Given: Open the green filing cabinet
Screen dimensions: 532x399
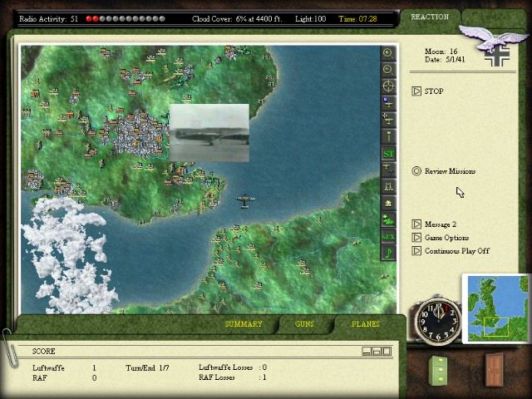Looking at the screenshot, I should [x=438, y=370].
